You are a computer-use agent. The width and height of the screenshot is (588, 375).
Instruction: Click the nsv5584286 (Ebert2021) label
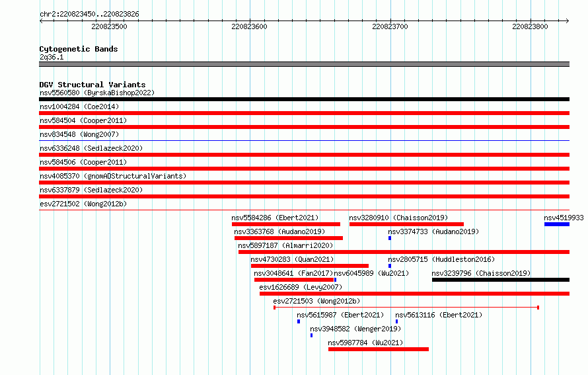[275, 218]
